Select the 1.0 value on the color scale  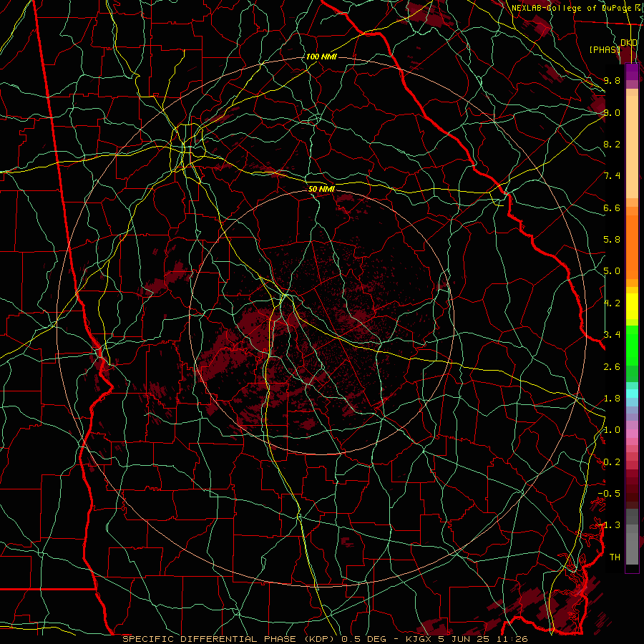pyautogui.click(x=612, y=430)
